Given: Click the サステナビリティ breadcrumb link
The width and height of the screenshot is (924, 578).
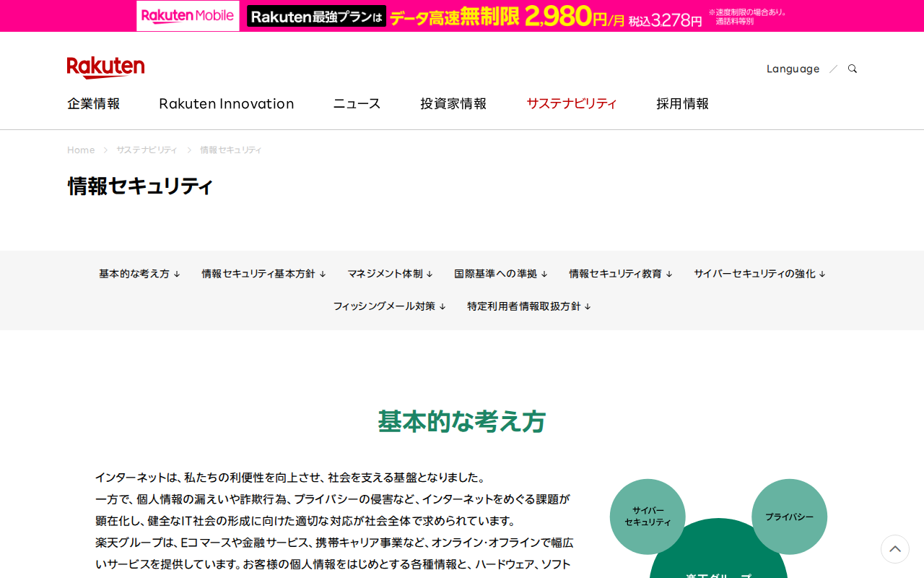Looking at the screenshot, I should (147, 150).
